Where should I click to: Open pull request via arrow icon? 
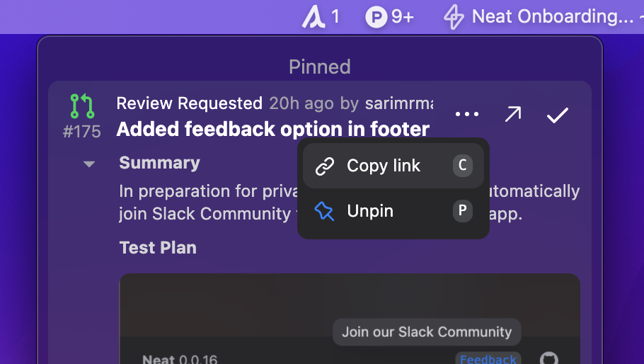pyautogui.click(x=513, y=114)
